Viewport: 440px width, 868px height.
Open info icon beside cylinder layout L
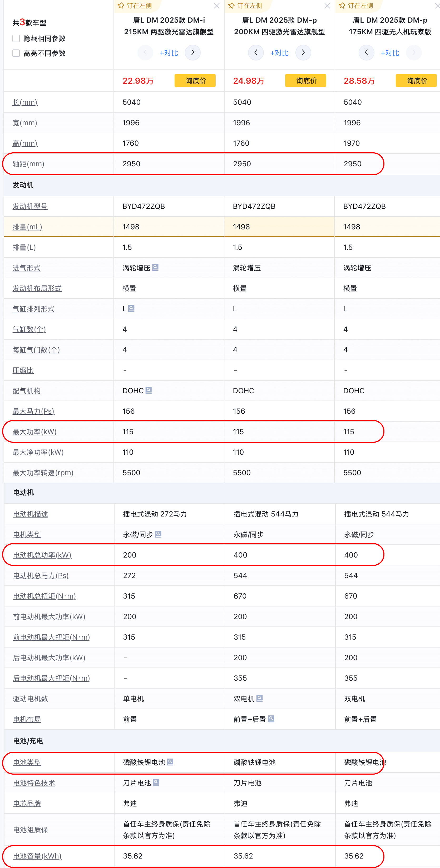click(x=131, y=308)
